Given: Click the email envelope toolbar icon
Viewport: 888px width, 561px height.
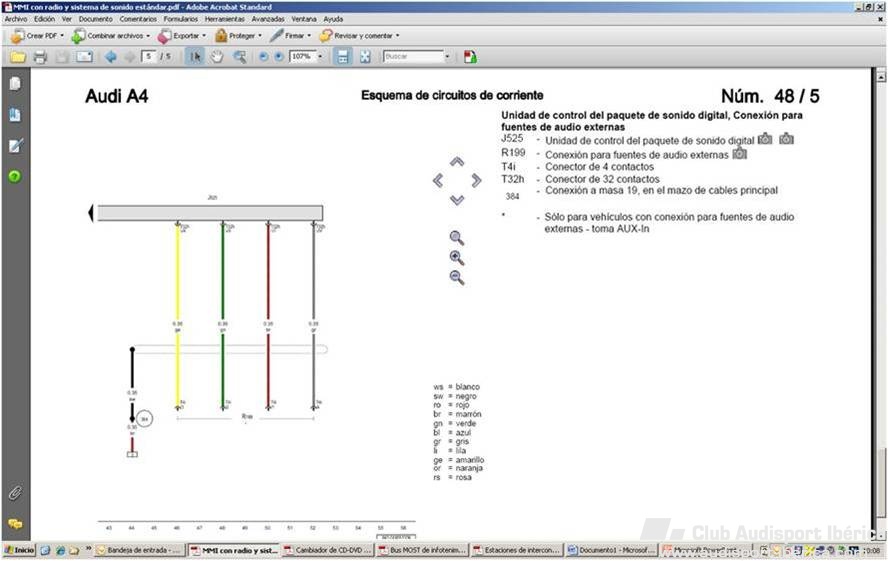Looking at the screenshot, I should click(x=84, y=57).
